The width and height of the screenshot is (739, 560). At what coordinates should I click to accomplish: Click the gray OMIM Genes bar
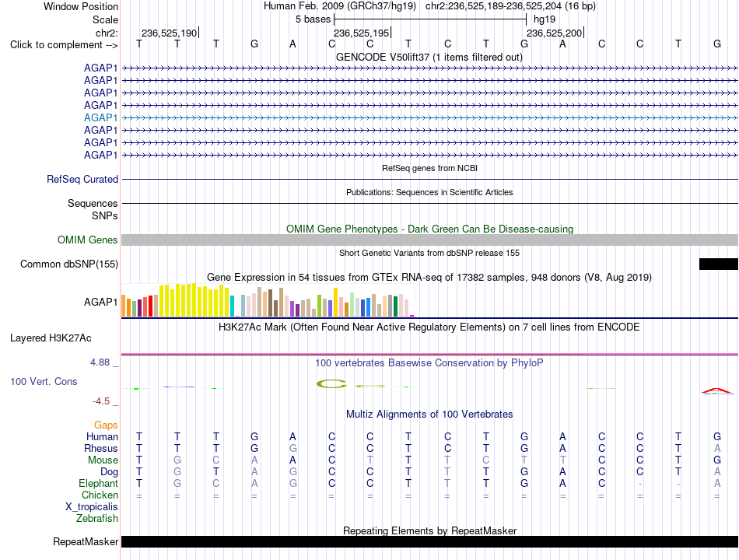tap(429, 240)
